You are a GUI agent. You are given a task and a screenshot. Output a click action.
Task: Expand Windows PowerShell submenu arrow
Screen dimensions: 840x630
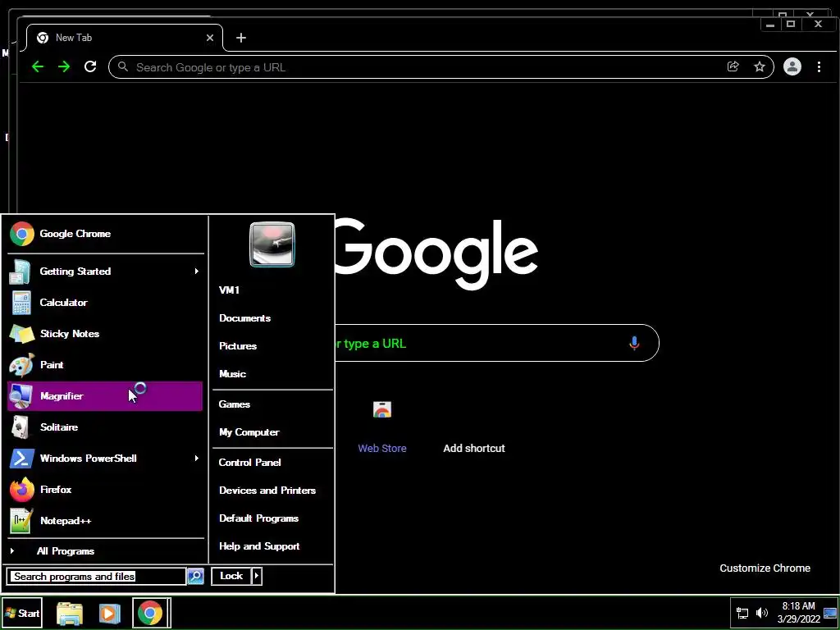tap(197, 458)
